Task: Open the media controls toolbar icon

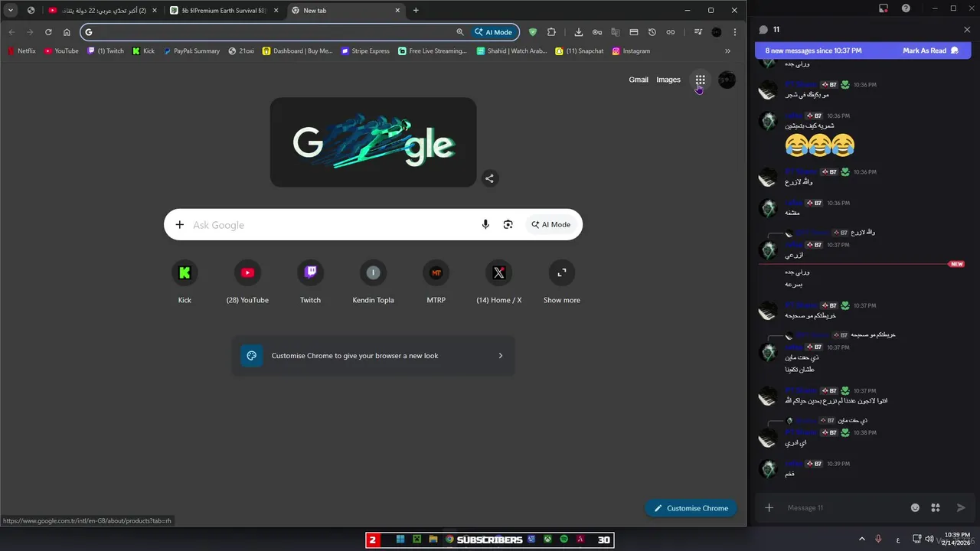Action: point(698,32)
